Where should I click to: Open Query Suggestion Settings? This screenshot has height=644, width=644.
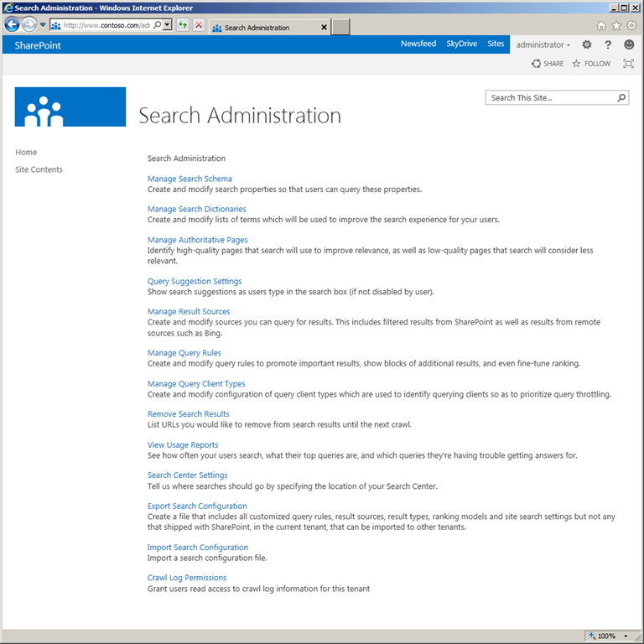coord(195,282)
